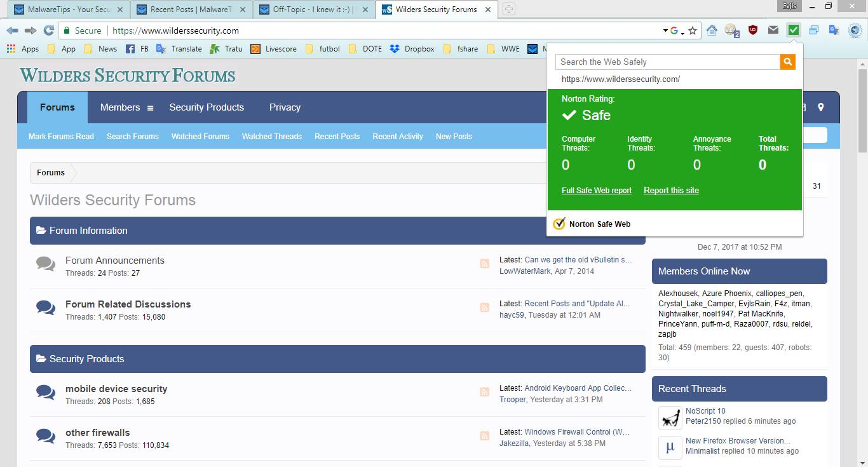
Task: Open the Translate bookmark
Action: click(x=179, y=49)
